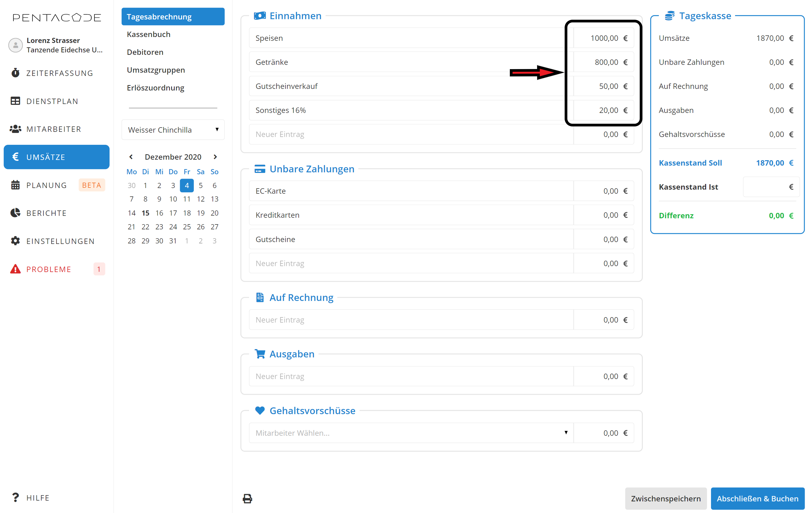812x513 pixels.
Task: Click the Kassenstand Ist input field
Action: tap(766, 187)
